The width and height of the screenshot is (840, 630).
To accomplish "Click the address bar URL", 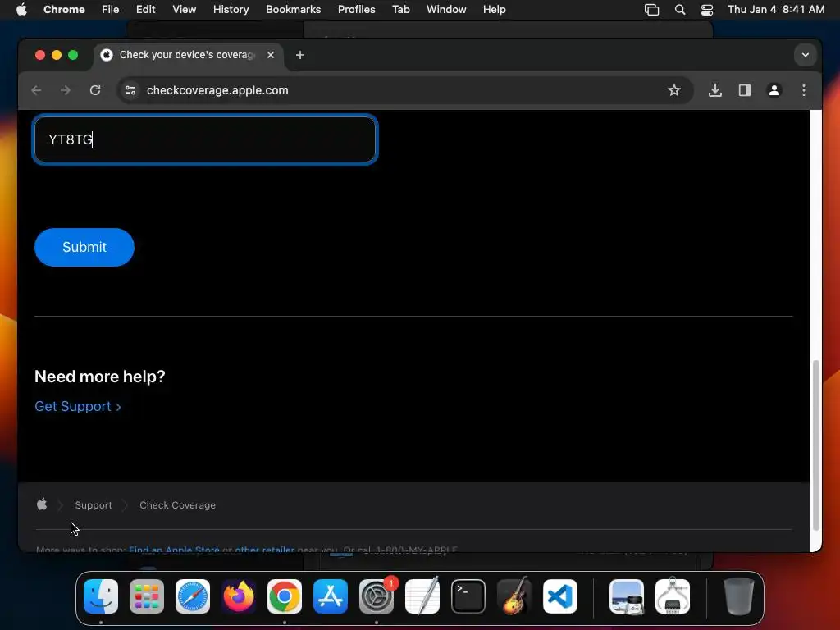I will tap(217, 90).
